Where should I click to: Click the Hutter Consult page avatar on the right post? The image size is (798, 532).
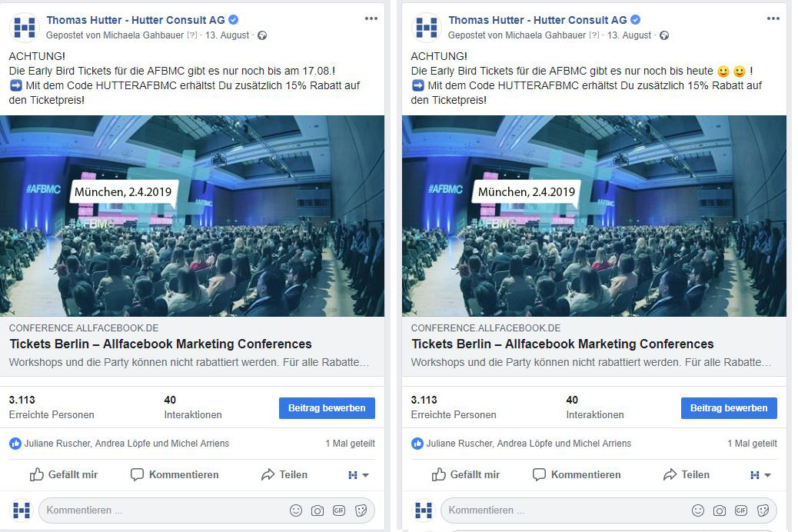tap(427, 27)
